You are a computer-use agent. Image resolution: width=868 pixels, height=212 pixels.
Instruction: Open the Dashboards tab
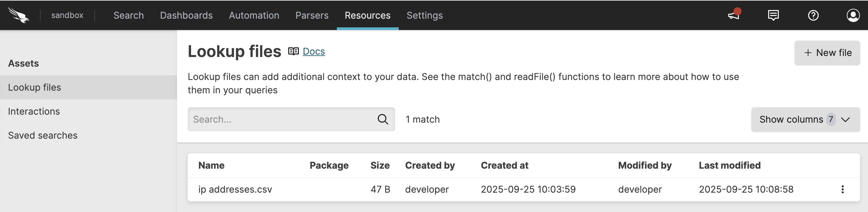[186, 15]
